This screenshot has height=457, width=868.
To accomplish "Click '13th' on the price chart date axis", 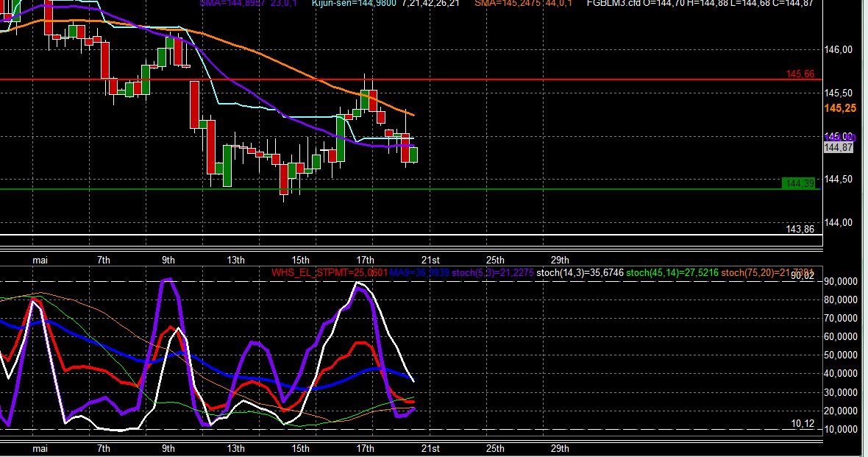I will tap(235, 260).
